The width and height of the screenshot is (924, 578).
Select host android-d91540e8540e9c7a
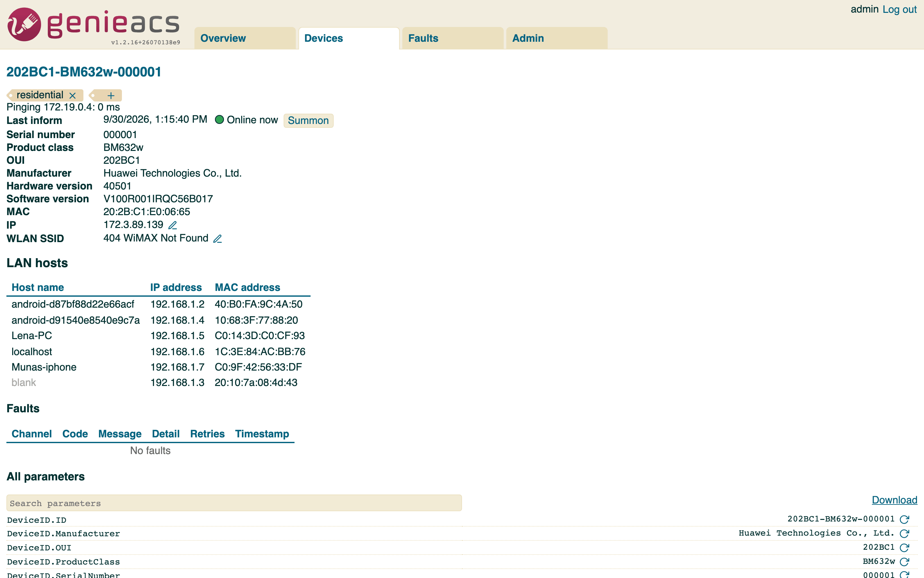(76, 320)
